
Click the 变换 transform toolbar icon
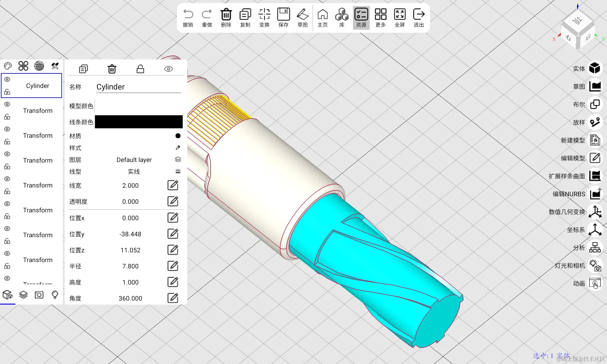264,14
